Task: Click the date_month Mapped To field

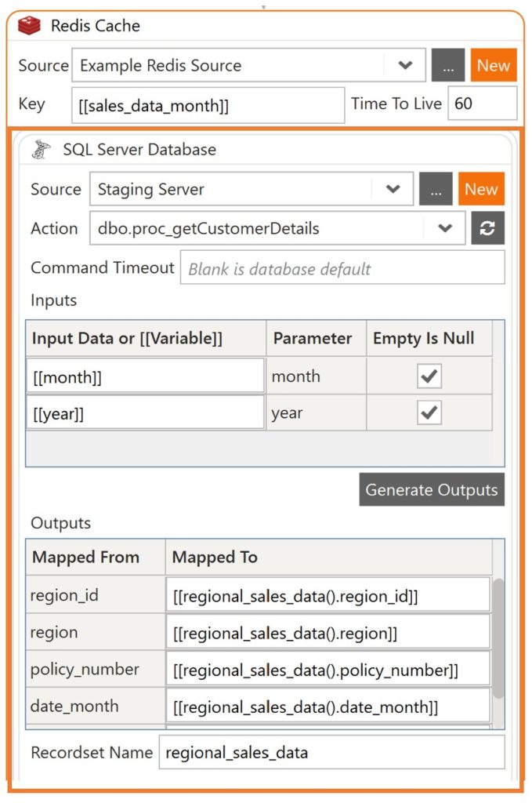Action: (329, 706)
